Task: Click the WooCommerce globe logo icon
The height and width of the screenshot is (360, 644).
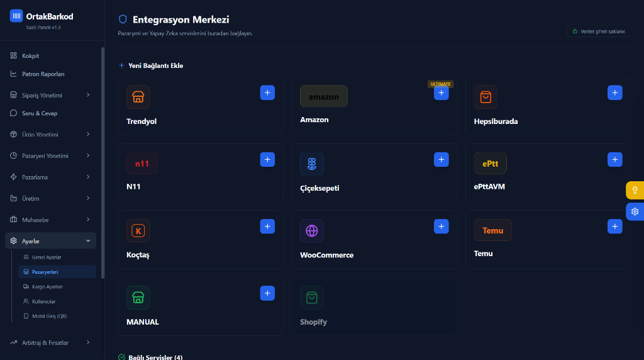Action: pyautogui.click(x=312, y=230)
